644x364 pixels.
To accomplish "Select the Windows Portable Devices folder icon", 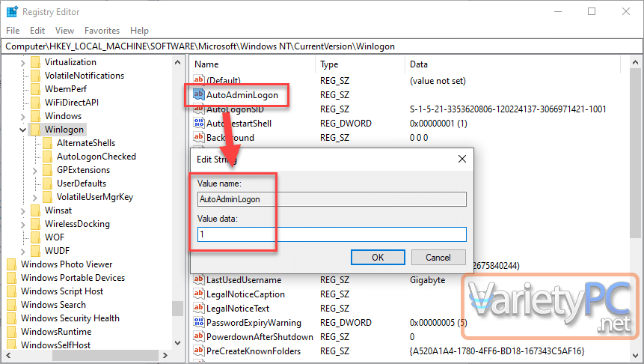I will (12, 278).
